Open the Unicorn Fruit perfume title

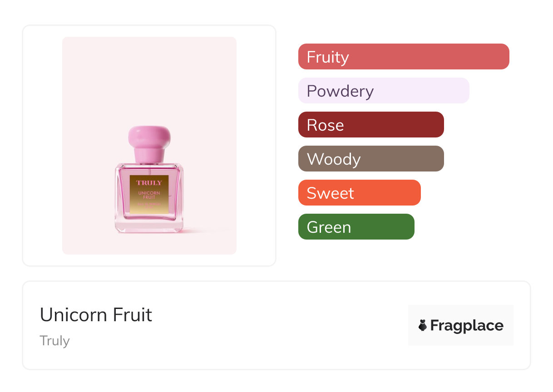96,315
